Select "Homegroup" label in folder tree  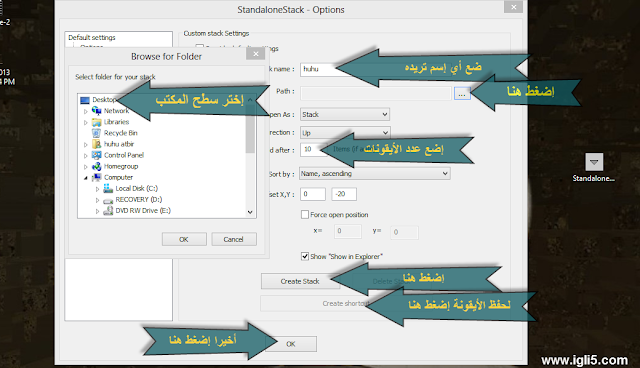[121, 166]
